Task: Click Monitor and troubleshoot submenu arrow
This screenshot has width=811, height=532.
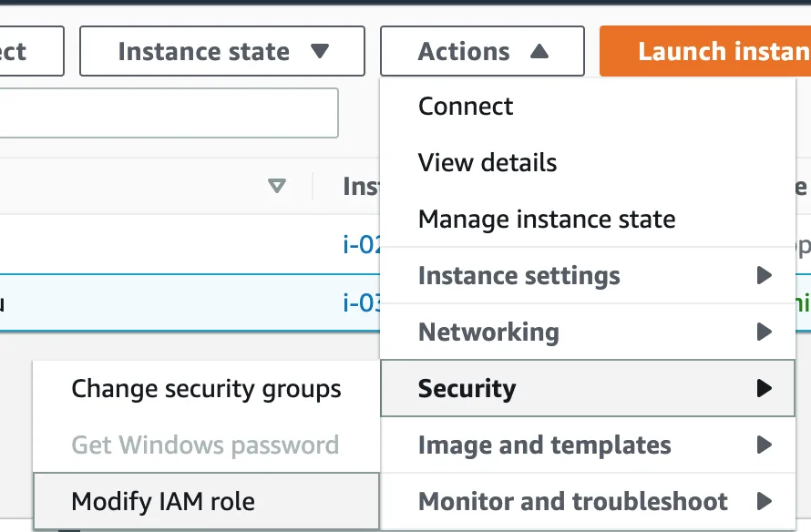Action: coord(764,501)
